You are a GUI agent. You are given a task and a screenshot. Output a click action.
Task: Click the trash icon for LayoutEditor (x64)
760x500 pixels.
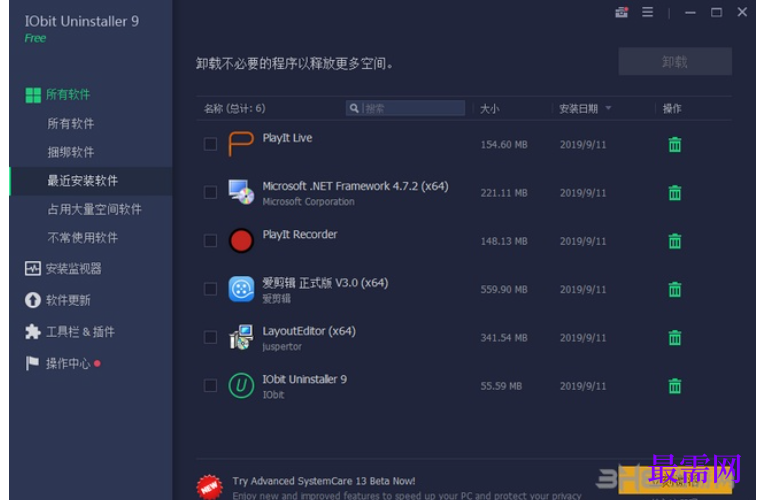(675, 337)
